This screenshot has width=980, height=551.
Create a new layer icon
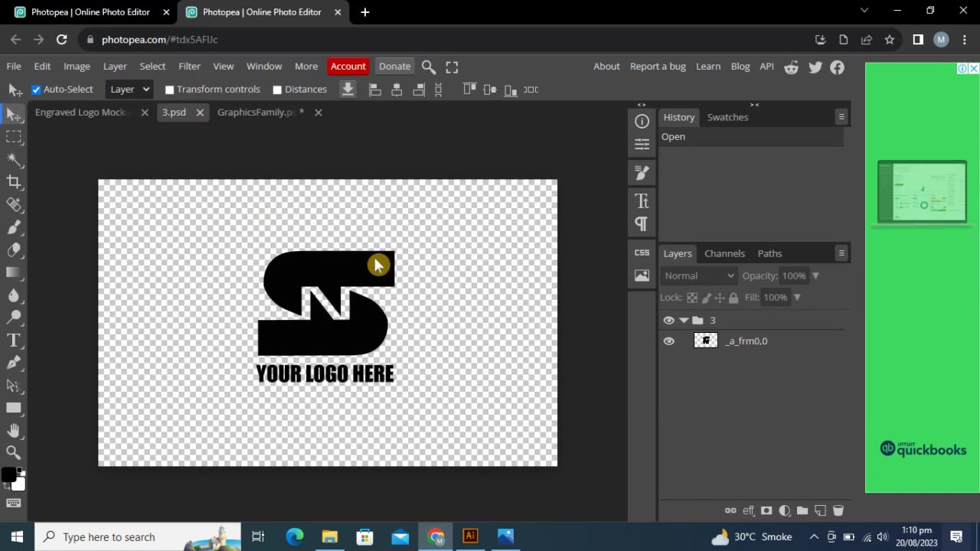(820, 510)
